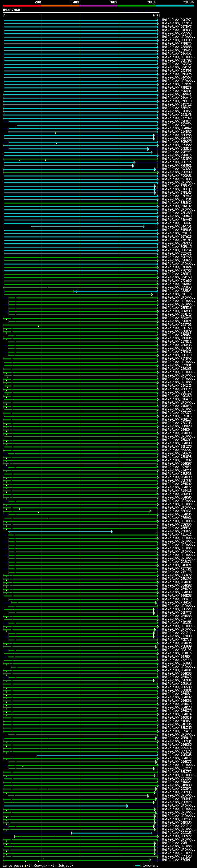The height and width of the screenshot is (868, 197).
Task: Click the short cyan bar for UniRef100_A5BWC7
Action: click(61, 531)
